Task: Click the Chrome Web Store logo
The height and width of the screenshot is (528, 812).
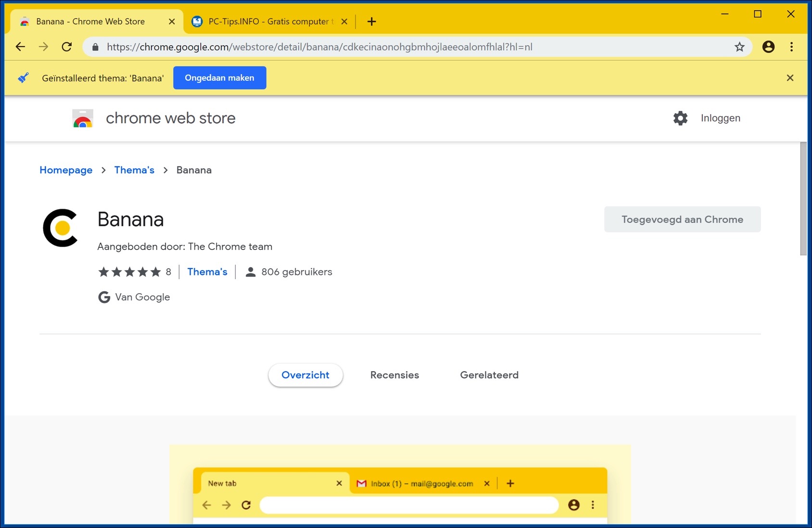Action: pyautogui.click(x=83, y=118)
